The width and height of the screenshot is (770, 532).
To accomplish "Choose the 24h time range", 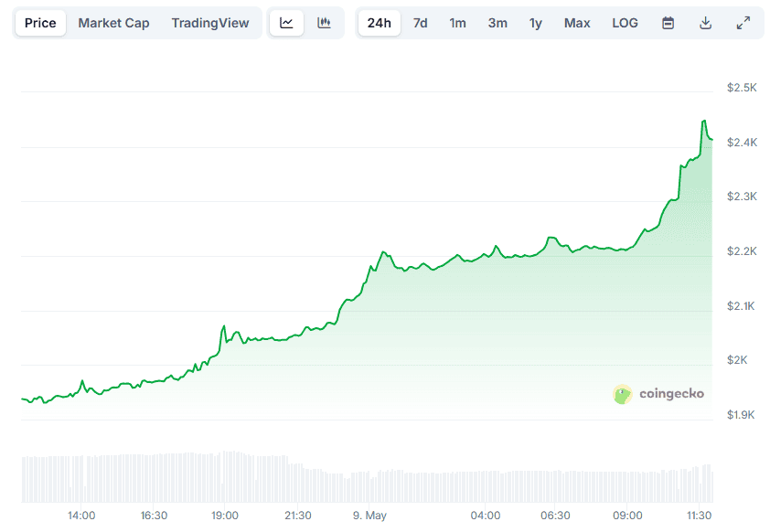I will pos(380,23).
